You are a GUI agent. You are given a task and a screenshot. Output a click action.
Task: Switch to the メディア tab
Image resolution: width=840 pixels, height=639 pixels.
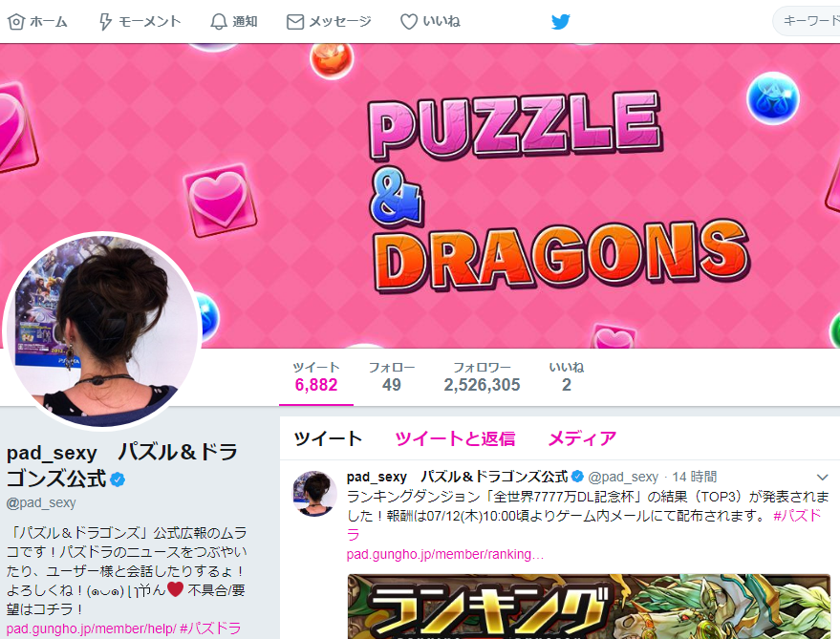click(x=582, y=438)
